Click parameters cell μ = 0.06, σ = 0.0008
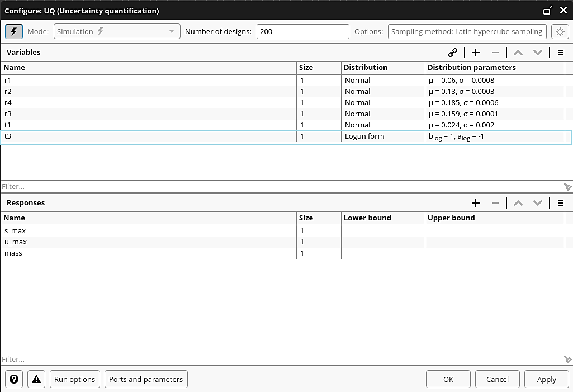The height and width of the screenshot is (392, 573). tap(495, 81)
